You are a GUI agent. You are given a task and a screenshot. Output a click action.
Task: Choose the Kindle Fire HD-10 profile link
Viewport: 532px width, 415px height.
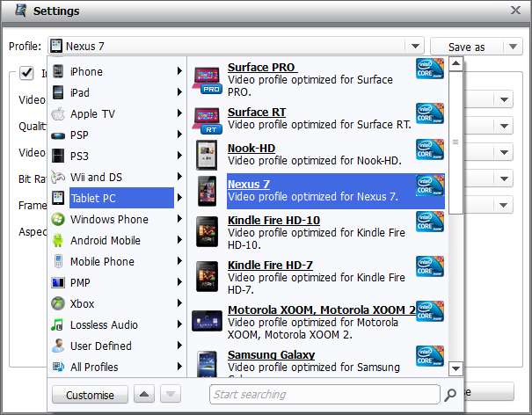tap(273, 220)
